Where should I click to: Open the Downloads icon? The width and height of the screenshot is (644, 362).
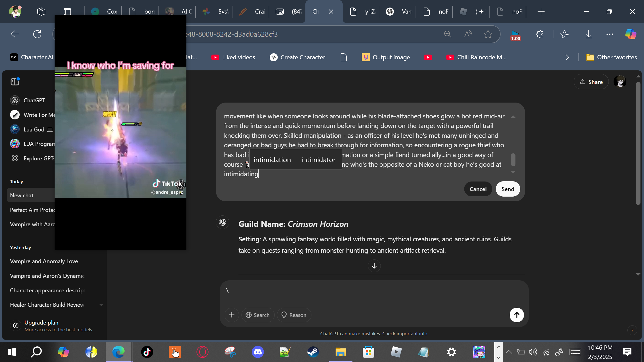[x=589, y=34]
